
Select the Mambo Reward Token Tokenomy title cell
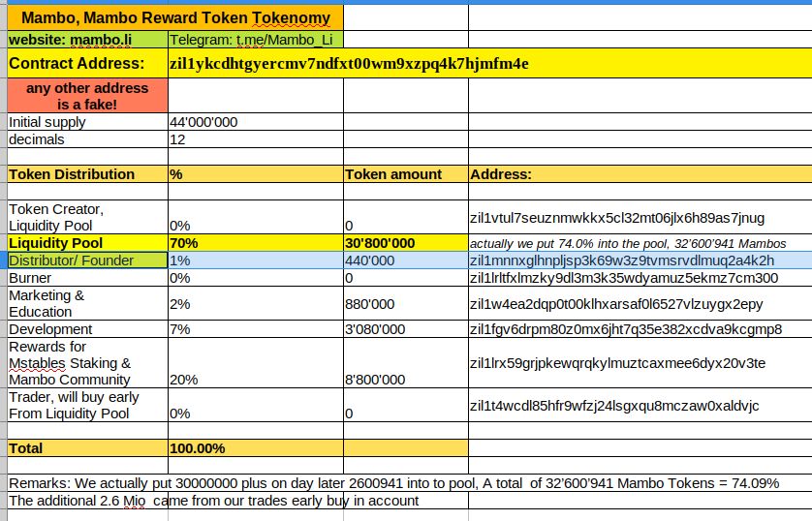coord(175,17)
